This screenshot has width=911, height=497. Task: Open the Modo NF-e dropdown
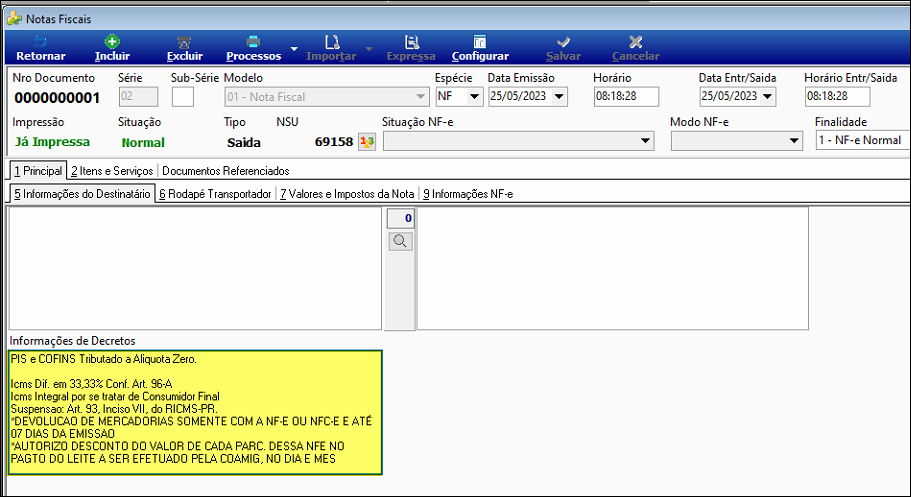[794, 141]
